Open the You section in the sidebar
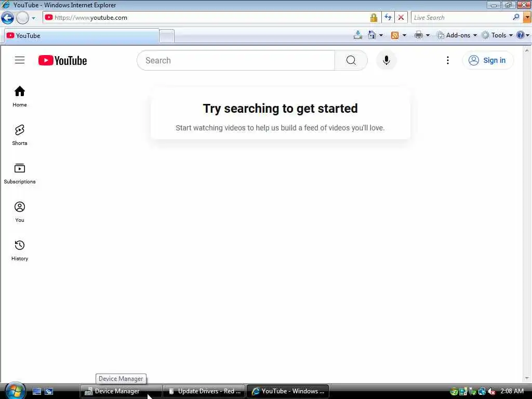Screen dimensions: 532x399 click(20, 212)
